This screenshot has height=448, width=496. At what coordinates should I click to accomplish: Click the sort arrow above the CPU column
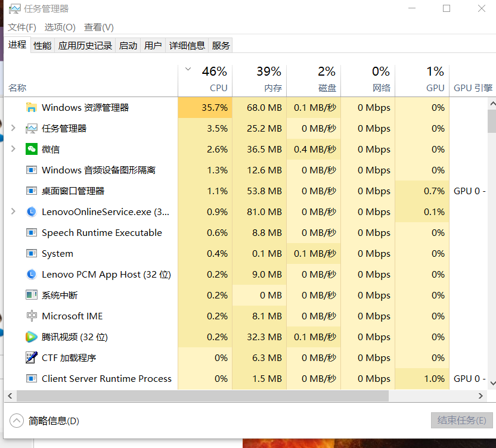click(188, 69)
